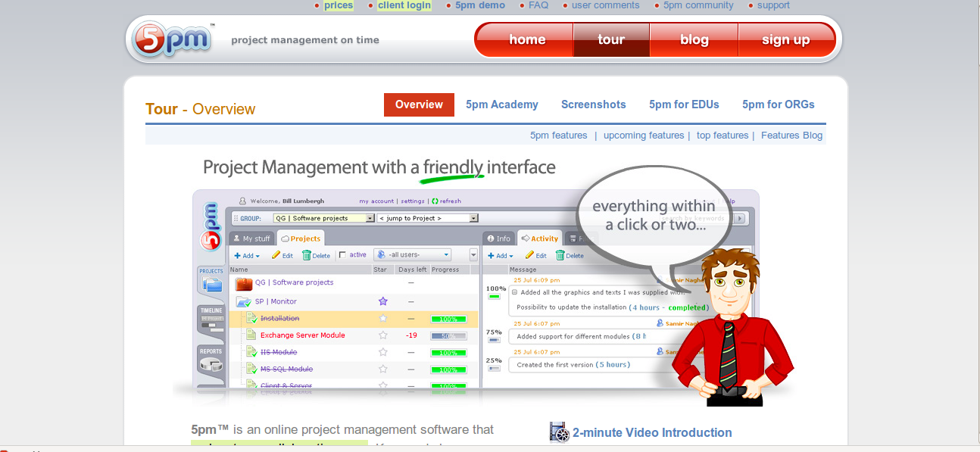
Task: Click the pencil Edit icon above Message list
Action: click(x=530, y=255)
